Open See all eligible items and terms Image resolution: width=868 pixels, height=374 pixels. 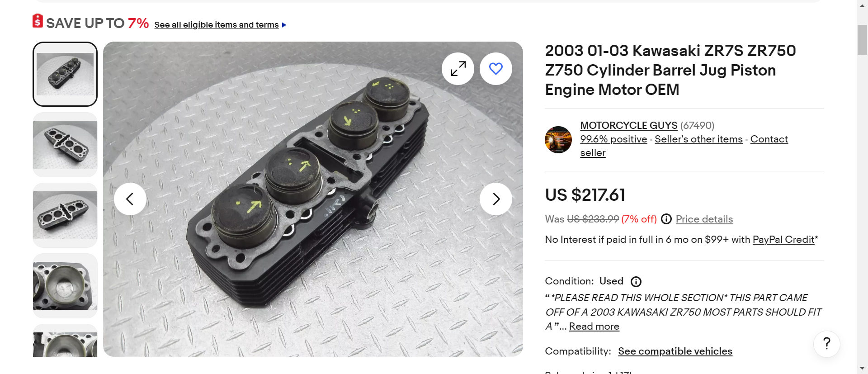click(x=217, y=25)
